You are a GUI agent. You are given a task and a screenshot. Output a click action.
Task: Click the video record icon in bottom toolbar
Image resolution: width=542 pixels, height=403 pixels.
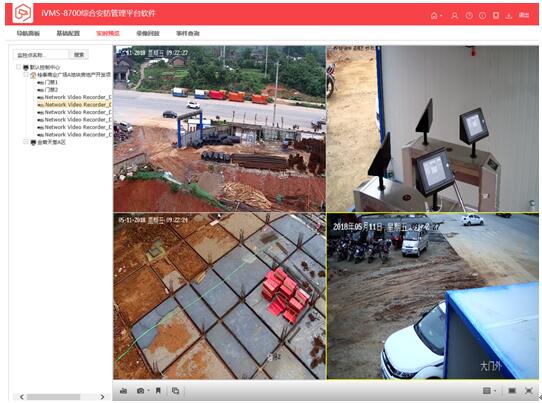[x=123, y=391]
